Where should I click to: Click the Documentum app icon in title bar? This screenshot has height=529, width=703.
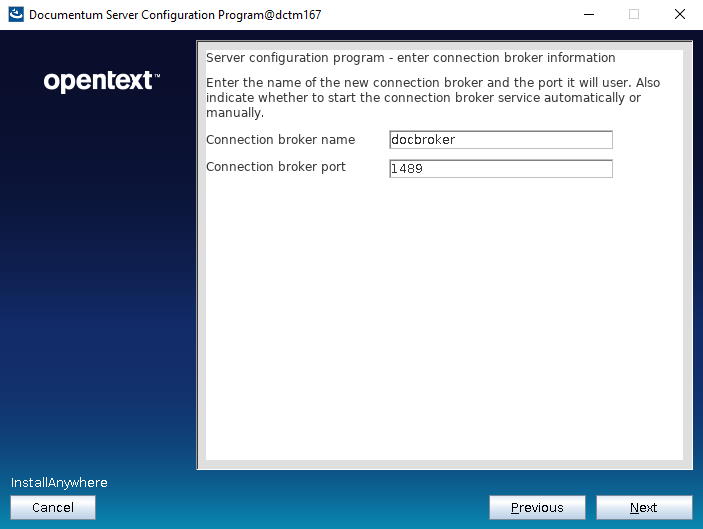(x=15, y=15)
